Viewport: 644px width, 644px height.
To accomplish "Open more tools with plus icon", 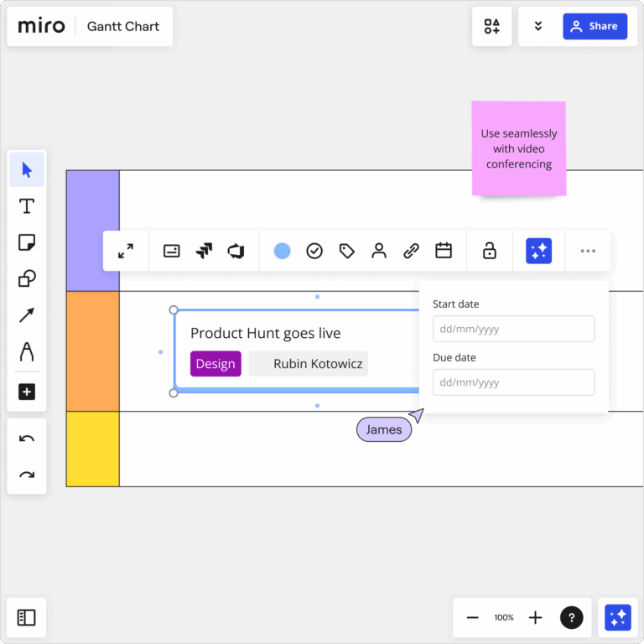I will 27,392.
